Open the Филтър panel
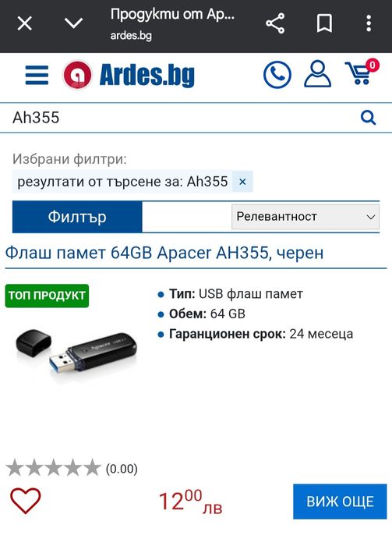 tap(77, 217)
